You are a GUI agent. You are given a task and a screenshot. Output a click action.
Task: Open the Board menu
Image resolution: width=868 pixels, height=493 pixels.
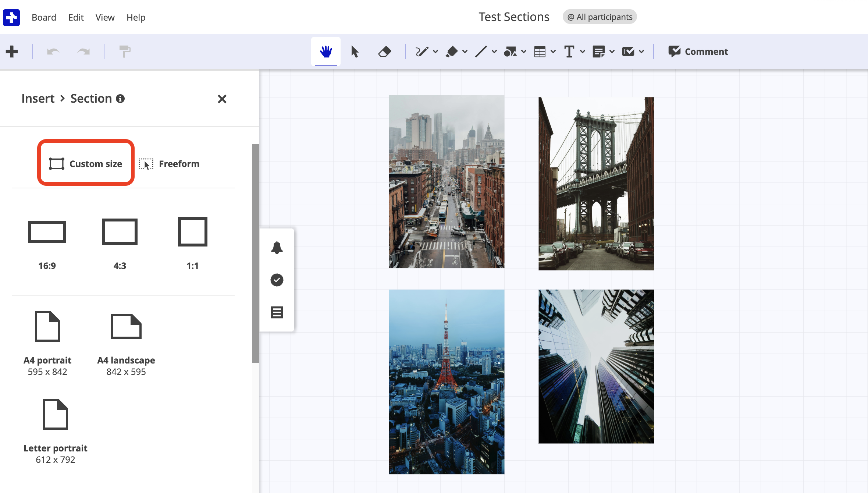click(x=44, y=17)
